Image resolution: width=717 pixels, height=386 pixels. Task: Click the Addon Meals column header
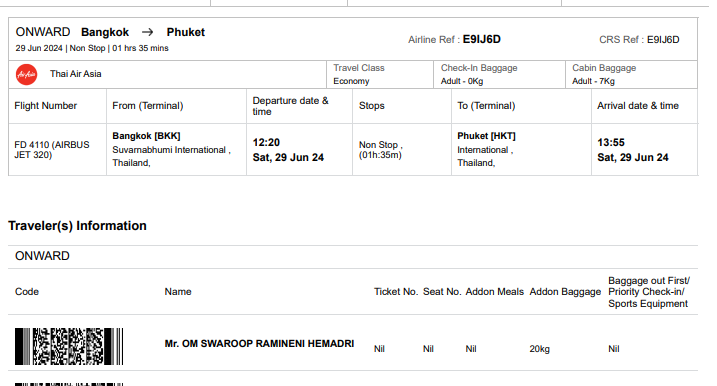coord(494,292)
